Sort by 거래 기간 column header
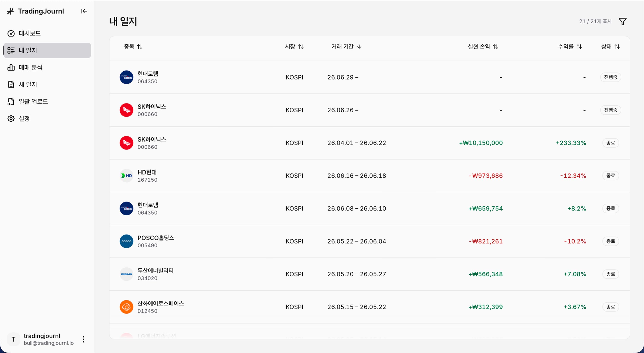The height and width of the screenshot is (353, 644). point(346,46)
